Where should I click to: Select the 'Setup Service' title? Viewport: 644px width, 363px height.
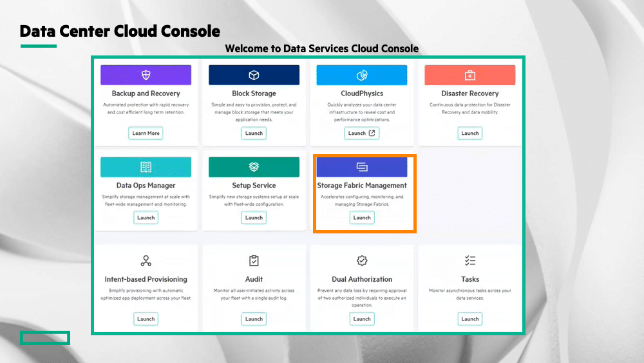pos(254,186)
